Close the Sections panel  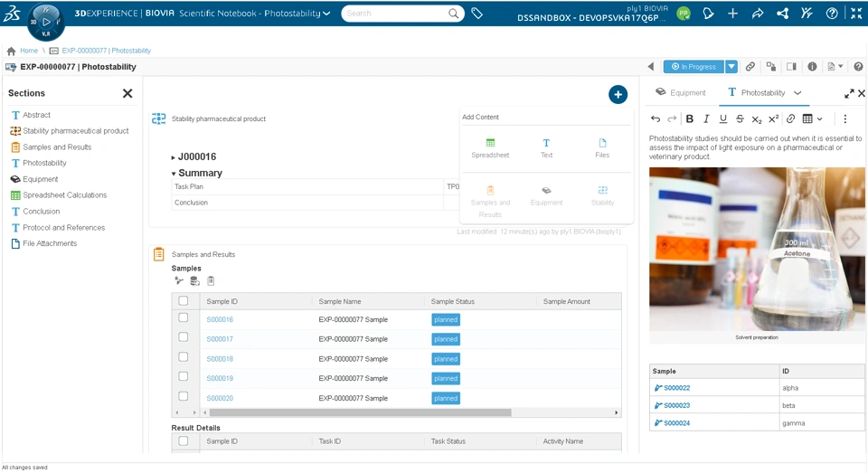[127, 93]
